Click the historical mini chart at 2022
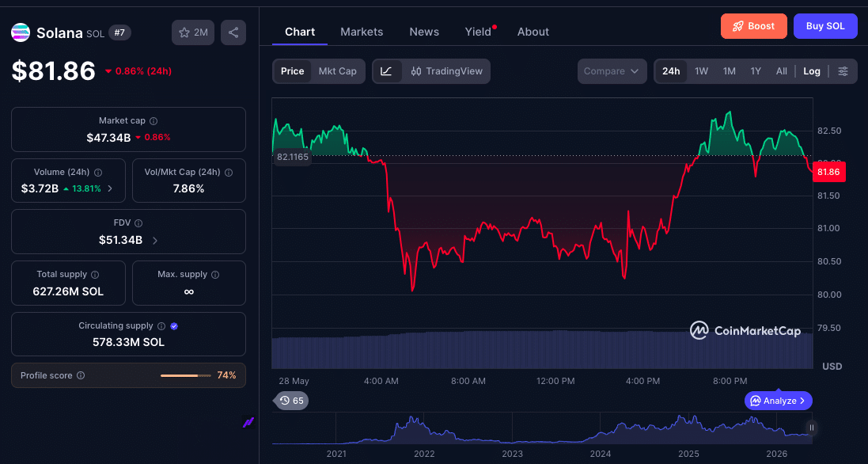 [x=424, y=429]
